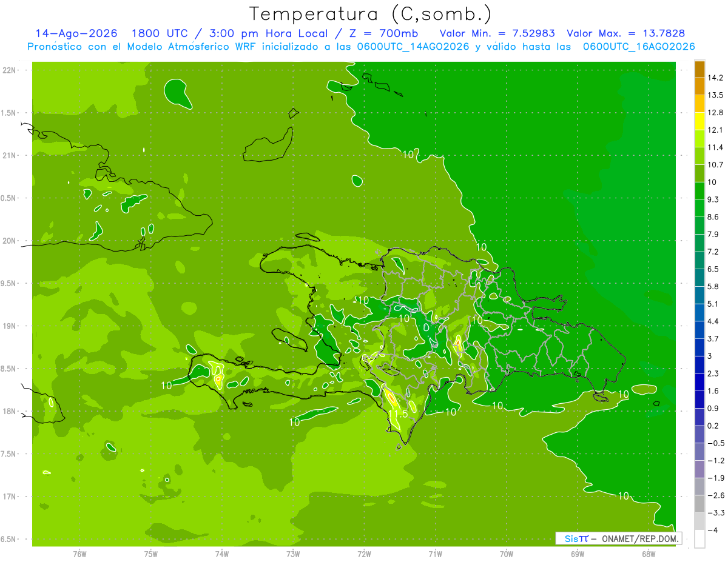This screenshot has height=562, width=728.
Task: Click the 'Valor Max. = 13.7828' readout
Action: pyautogui.click(x=626, y=33)
